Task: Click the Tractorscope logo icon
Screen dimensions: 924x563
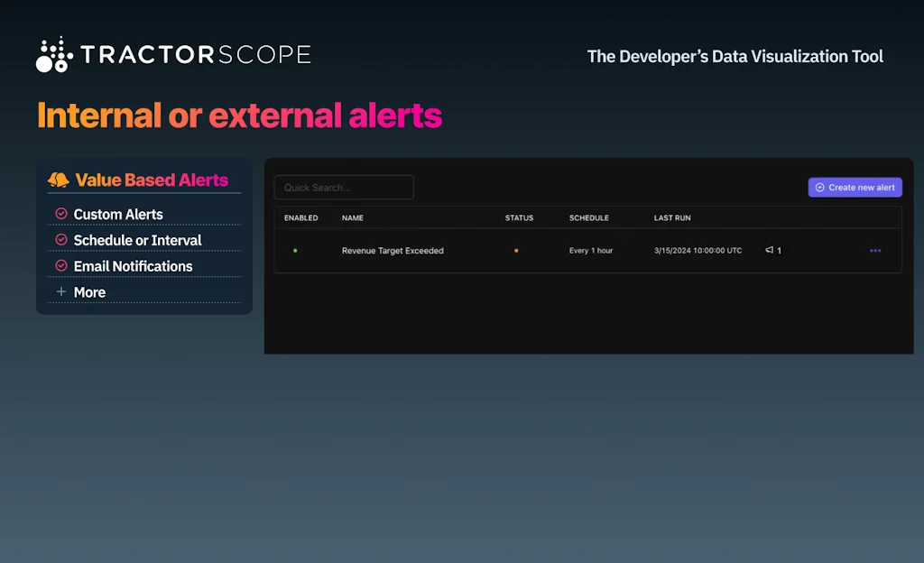Action: point(54,55)
